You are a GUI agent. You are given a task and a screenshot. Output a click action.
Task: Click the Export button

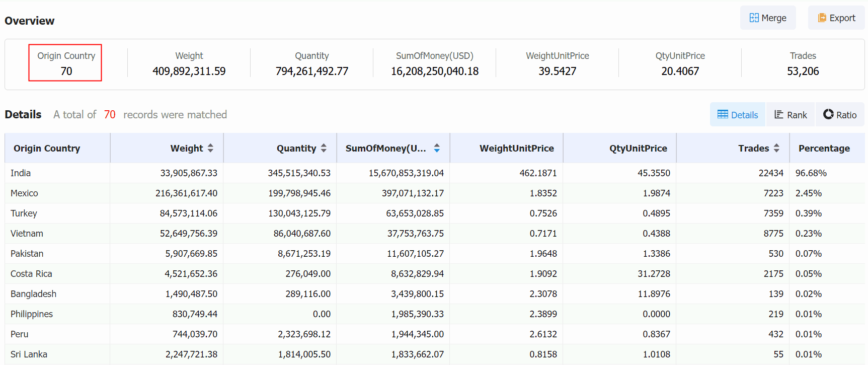click(836, 18)
